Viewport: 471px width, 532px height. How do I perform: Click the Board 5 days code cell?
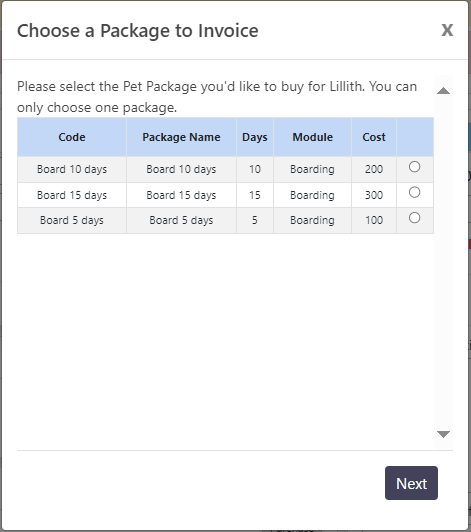(72, 221)
